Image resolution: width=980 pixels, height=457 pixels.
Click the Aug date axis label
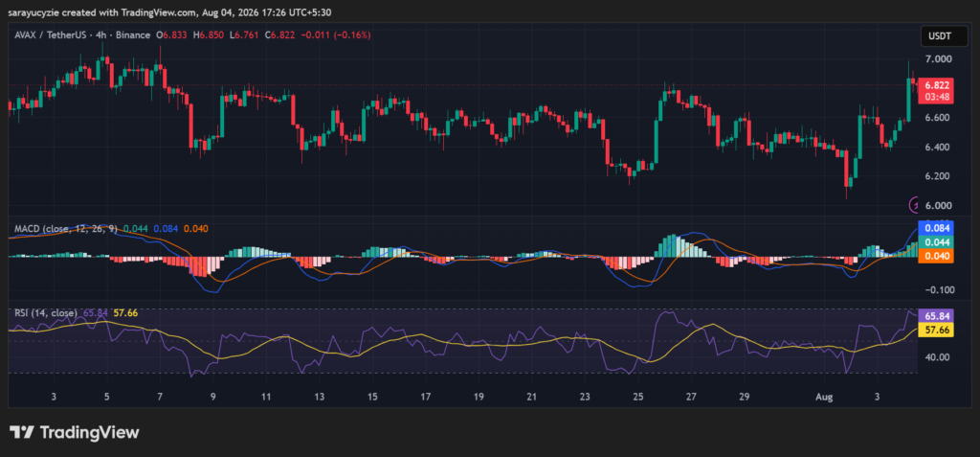(824, 397)
